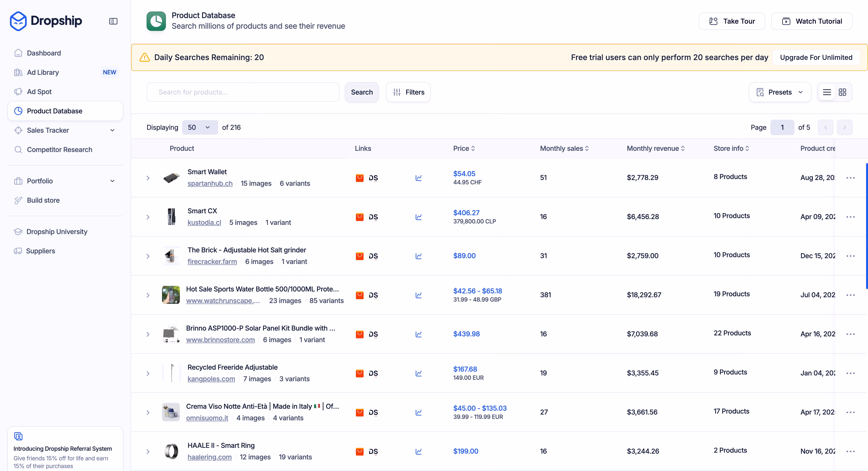Collapse the sidebar panel icon

tap(113, 21)
